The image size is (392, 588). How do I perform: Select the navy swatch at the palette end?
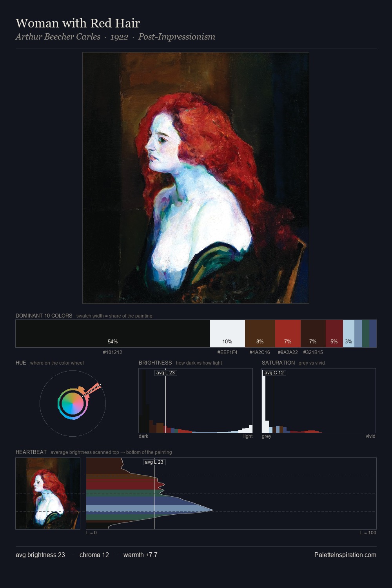[373, 334]
